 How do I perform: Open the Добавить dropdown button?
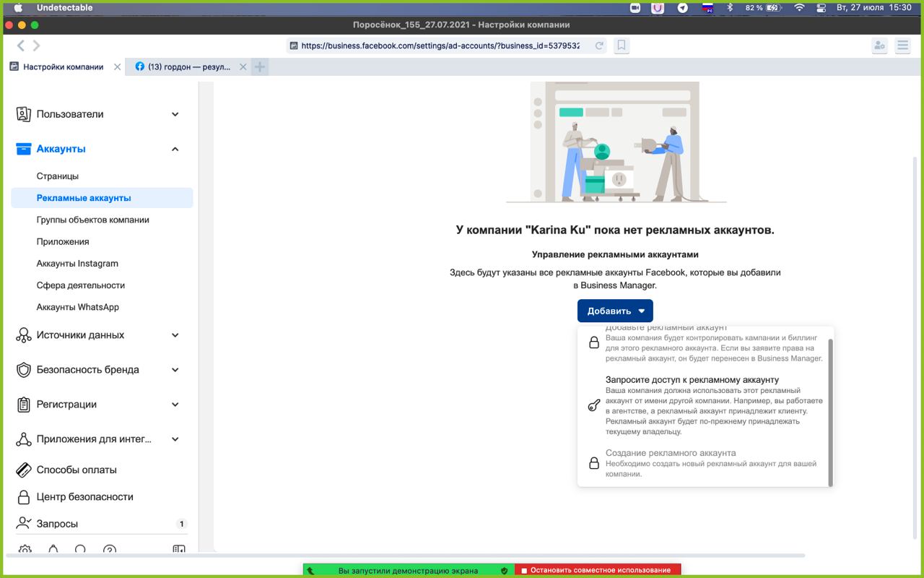click(x=615, y=311)
